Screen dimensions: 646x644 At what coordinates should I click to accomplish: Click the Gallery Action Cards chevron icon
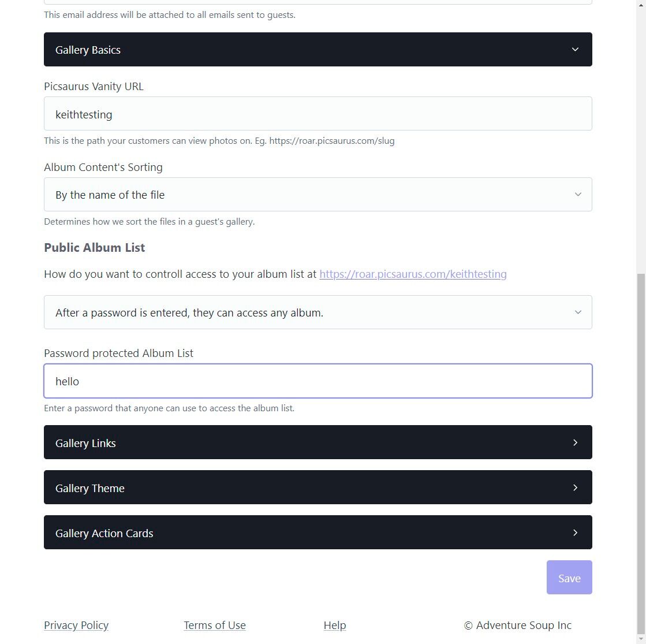[575, 533]
